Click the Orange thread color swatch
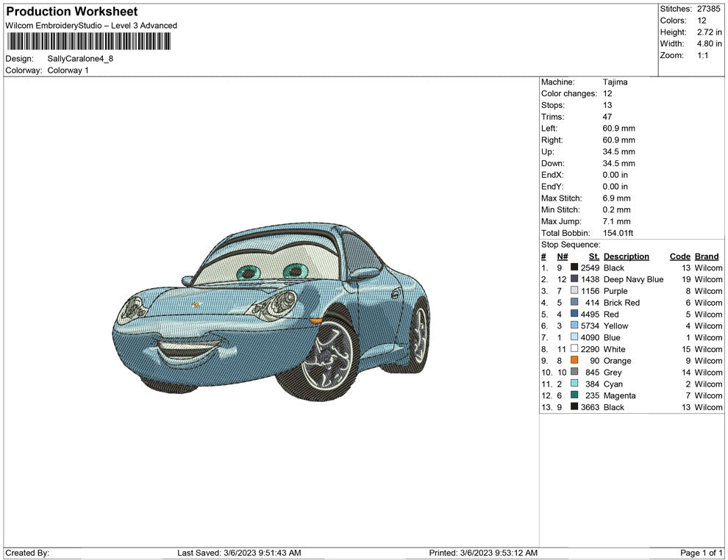The image size is (728, 560). pos(574,361)
